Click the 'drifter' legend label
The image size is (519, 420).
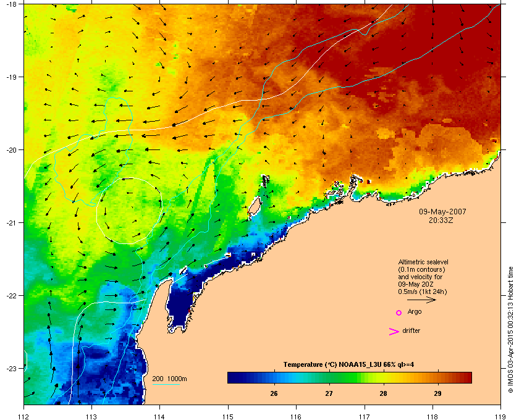(411, 330)
